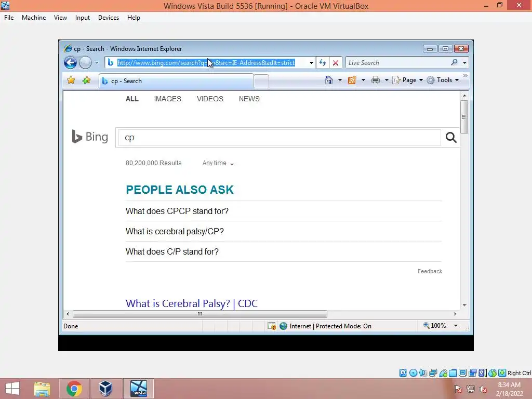Open the recent pages dropdown beside Forward
This screenshot has width=532, height=399.
(97, 62)
